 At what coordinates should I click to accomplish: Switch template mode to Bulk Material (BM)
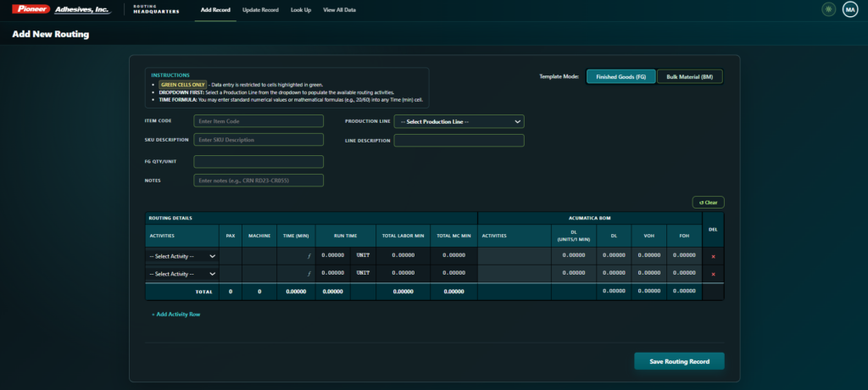coord(690,76)
